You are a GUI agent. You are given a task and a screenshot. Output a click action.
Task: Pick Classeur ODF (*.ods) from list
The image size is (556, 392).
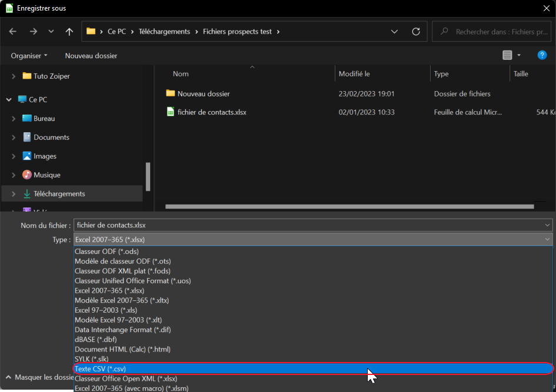pyautogui.click(x=106, y=252)
